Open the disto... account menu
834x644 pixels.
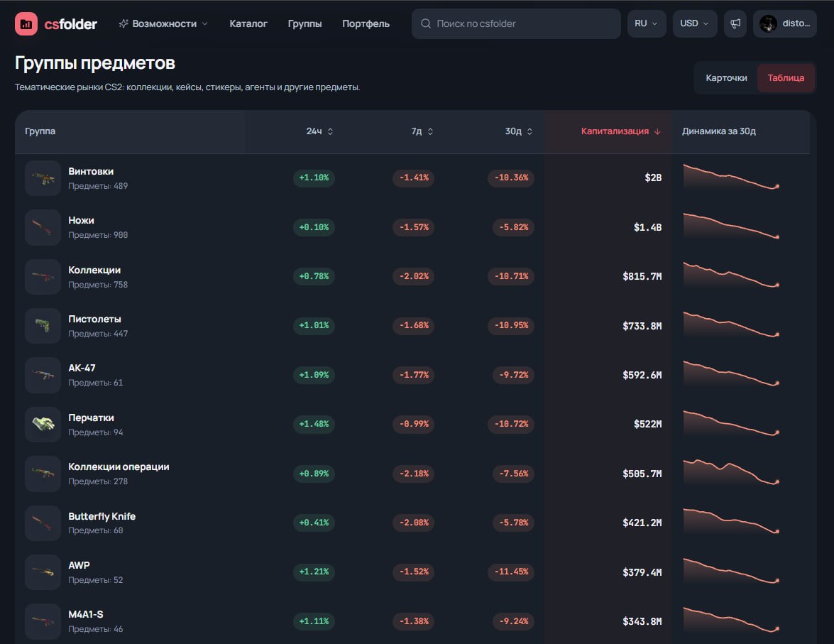(784, 23)
